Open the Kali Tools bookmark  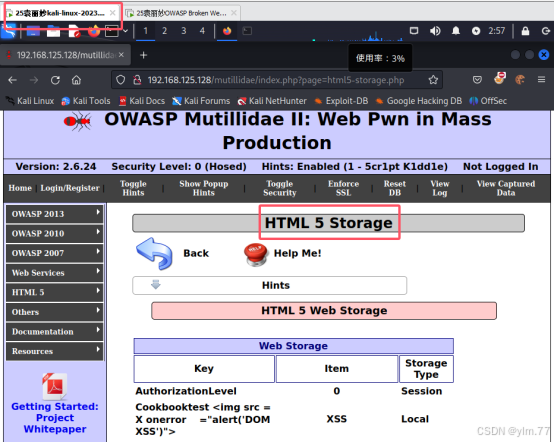tap(86, 101)
